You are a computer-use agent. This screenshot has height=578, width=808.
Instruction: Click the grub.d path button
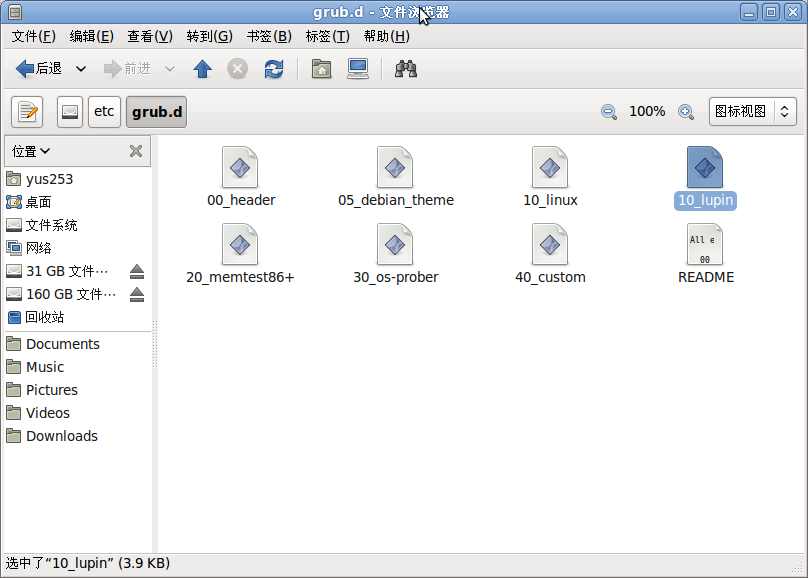pos(157,112)
